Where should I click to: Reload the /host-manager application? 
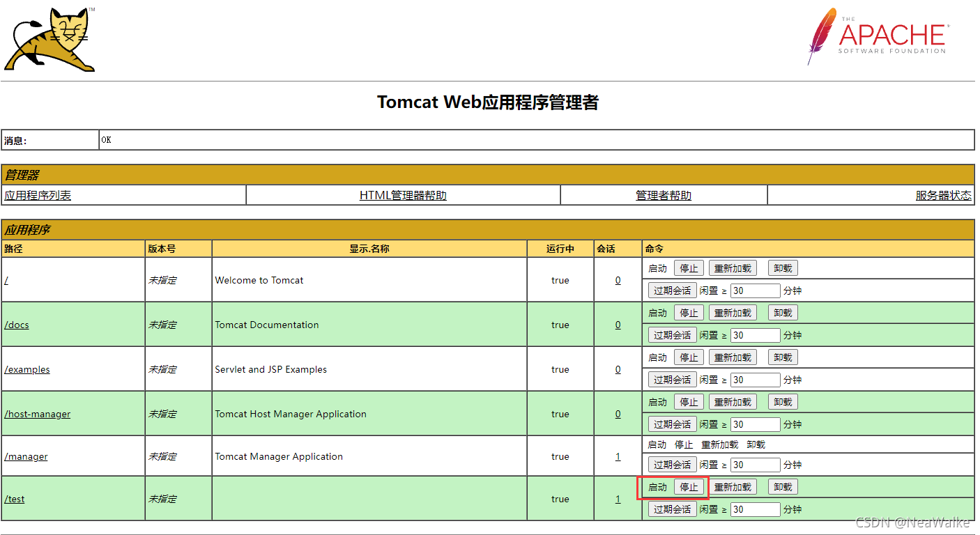(733, 402)
